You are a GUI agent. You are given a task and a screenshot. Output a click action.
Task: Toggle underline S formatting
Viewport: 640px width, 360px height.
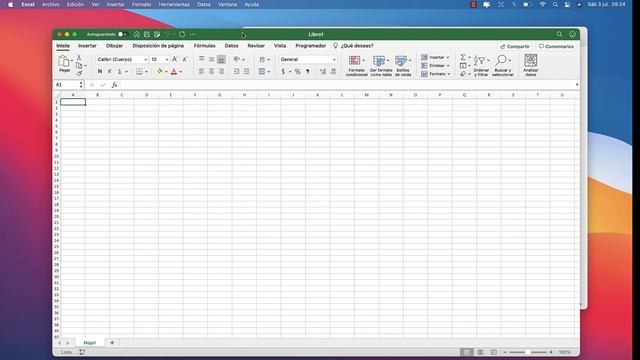[x=120, y=71]
